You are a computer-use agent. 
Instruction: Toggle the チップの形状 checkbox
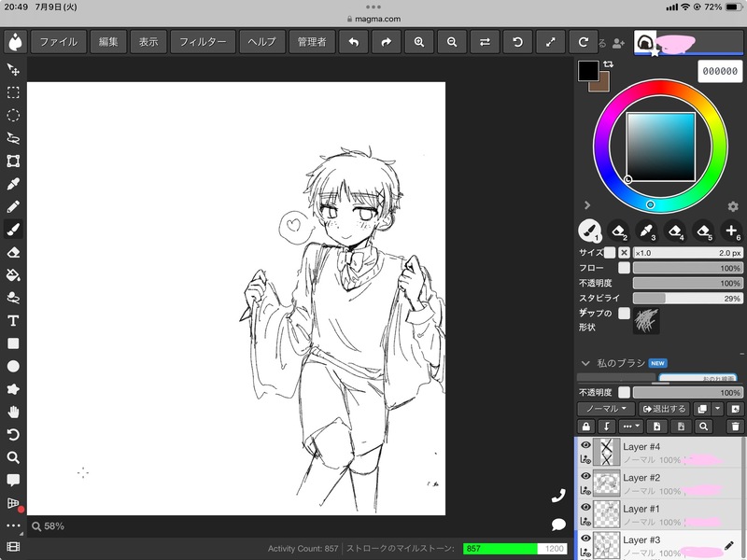point(624,313)
